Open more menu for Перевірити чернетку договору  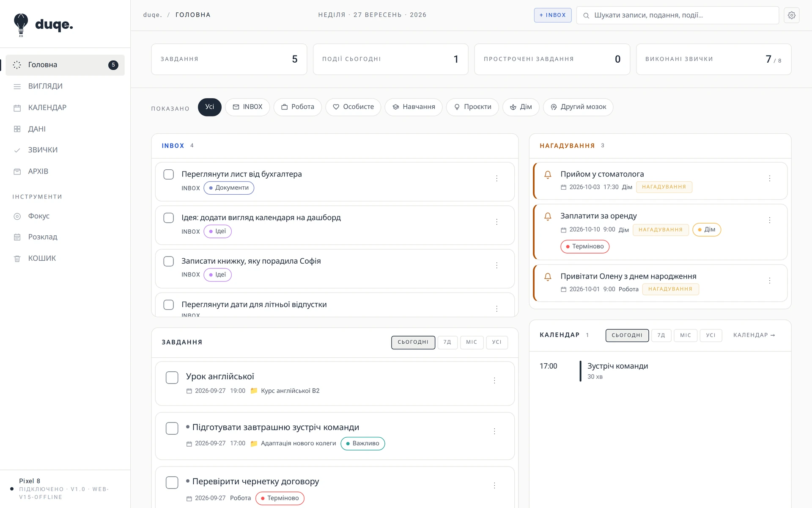(494, 486)
